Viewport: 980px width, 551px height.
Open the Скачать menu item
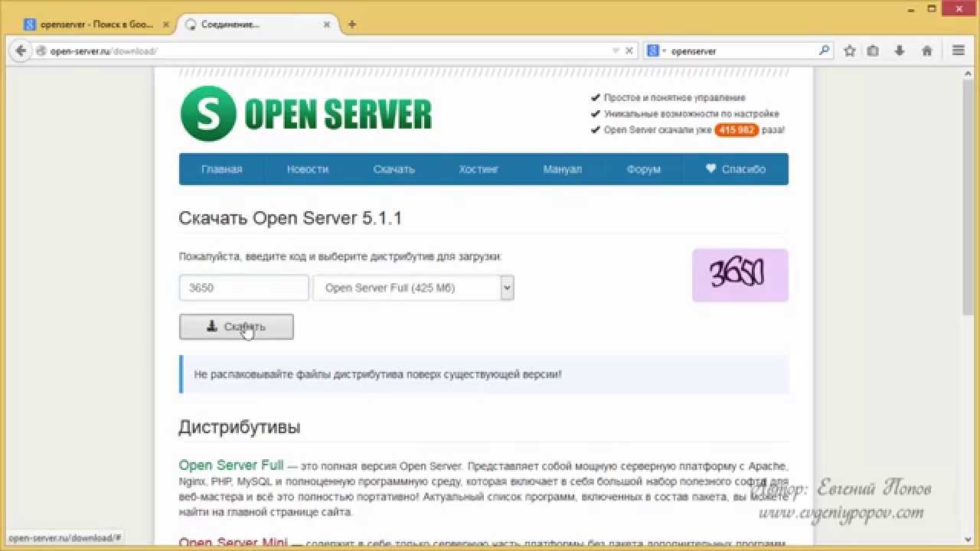394,169
